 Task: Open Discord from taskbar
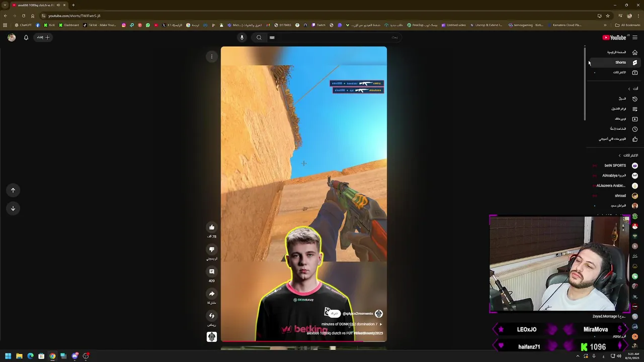click(x=74, y=356)
